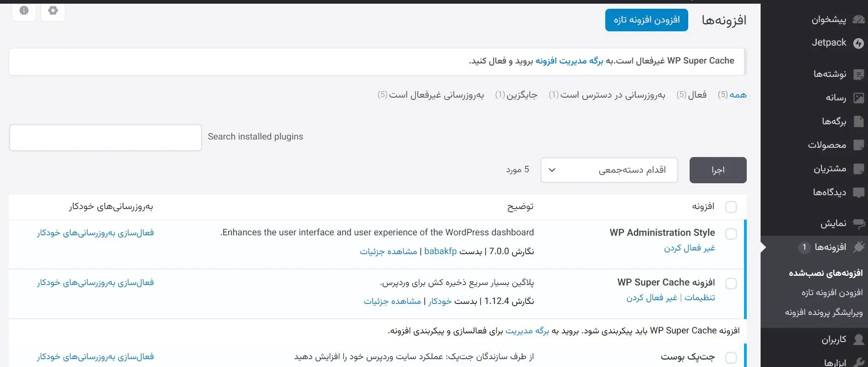View details for WP Administration Style (مشاهده جزئیات)
This screenshot has height=367, width=868.
389,251
